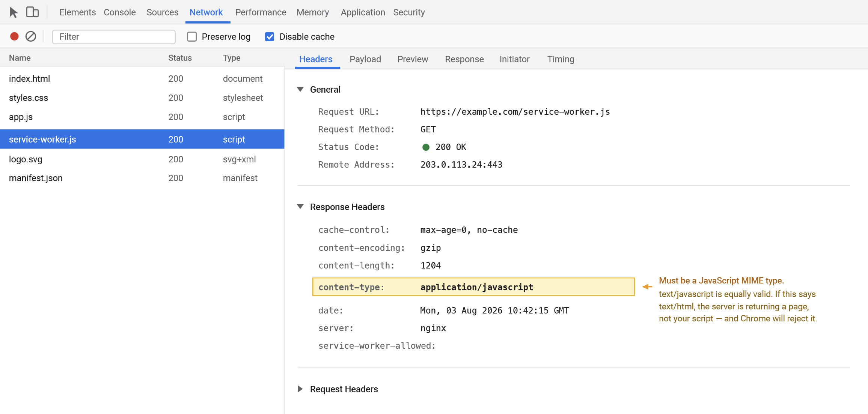Open the Initiator detail tab
Screen dimensions: 868x414
514,59
